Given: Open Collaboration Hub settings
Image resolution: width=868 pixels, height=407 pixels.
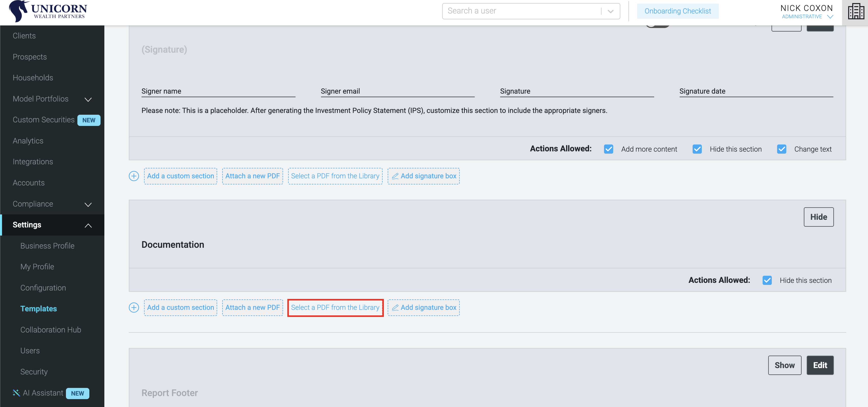Looking at the screenshot, I should (51, 330).
